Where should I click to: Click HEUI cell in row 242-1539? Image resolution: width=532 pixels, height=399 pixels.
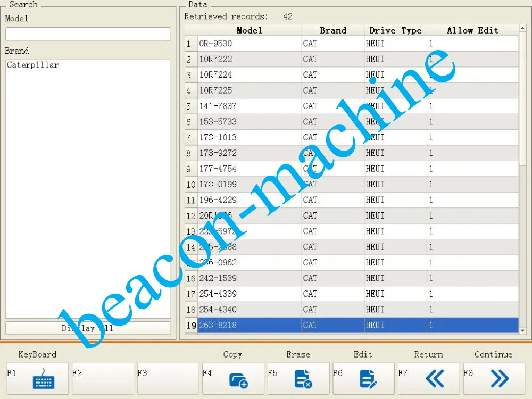pyautogui.click(x=396, y=278)
